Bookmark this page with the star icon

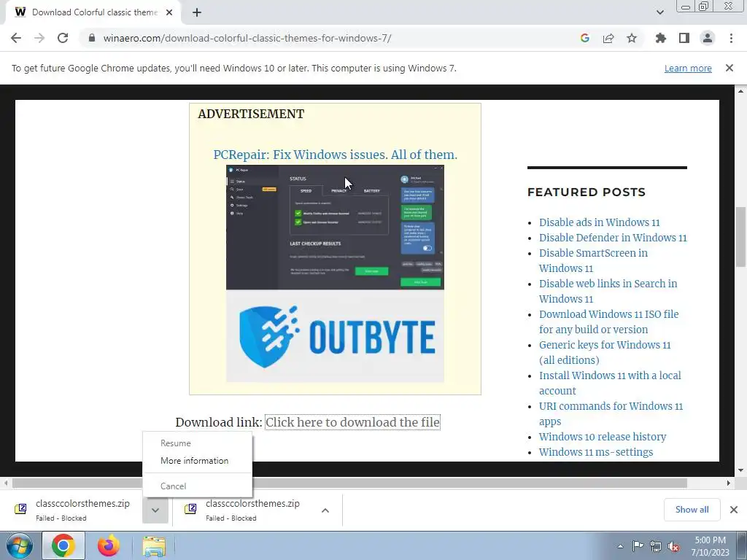(x=632, y=38)
